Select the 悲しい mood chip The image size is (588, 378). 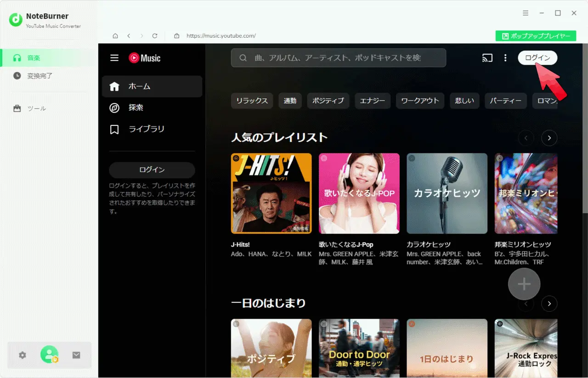click(x=464, y=101)
